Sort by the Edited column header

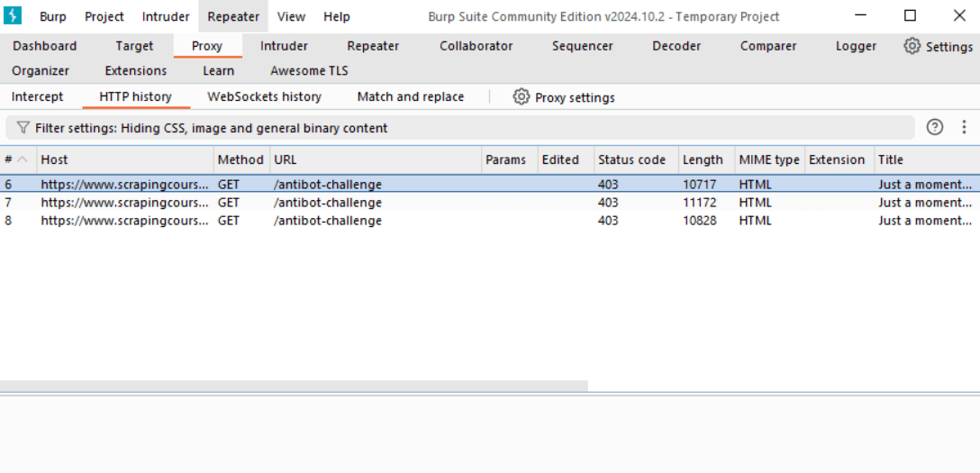[566, 160]
